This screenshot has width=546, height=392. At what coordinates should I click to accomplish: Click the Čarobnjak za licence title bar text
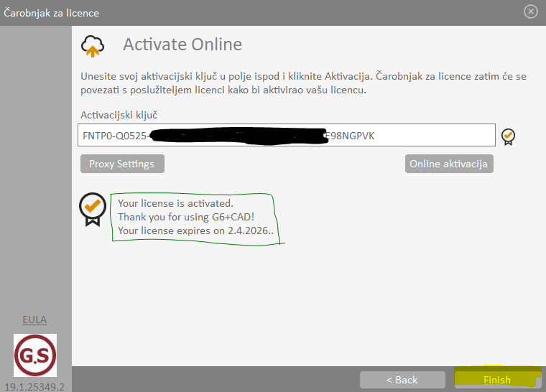(52, 13)
